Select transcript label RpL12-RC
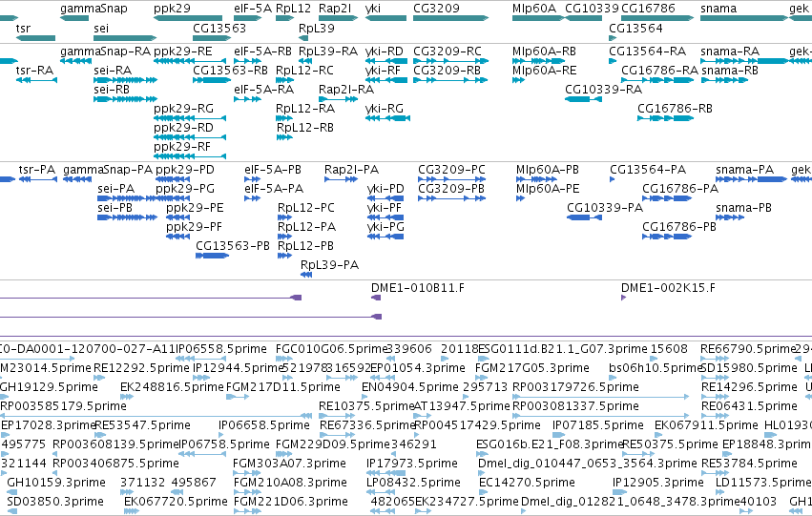This screenshot has width=812, height=516. [x=304, y=71]
